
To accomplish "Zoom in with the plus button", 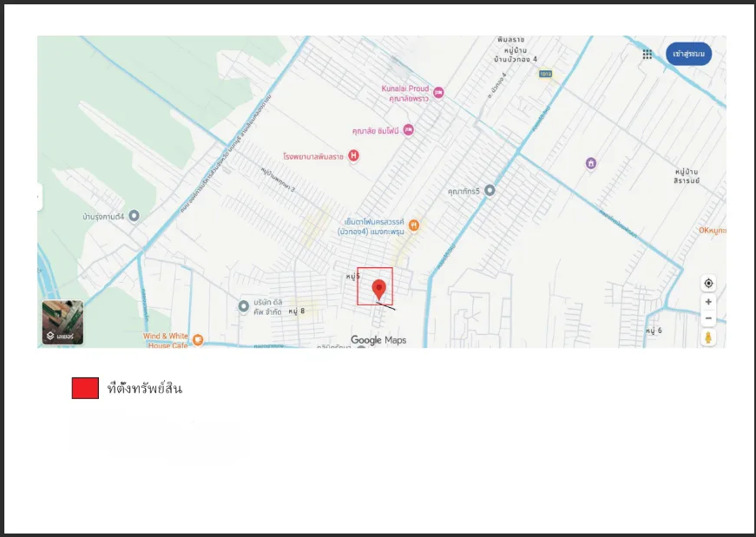I will tap(708, 302).
